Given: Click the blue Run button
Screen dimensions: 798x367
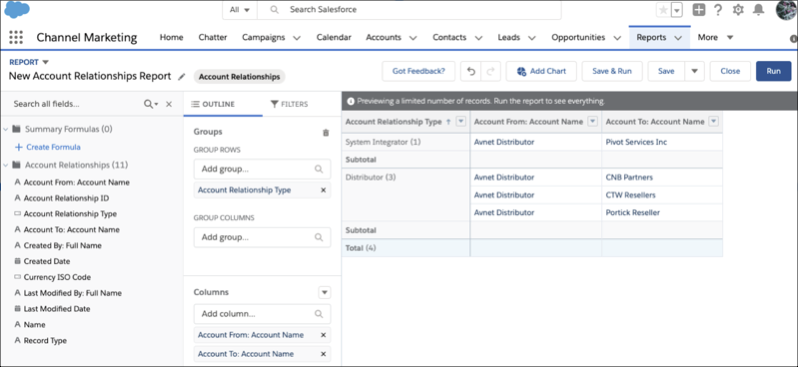Looking at the screenshot, I should coord(774,71).
